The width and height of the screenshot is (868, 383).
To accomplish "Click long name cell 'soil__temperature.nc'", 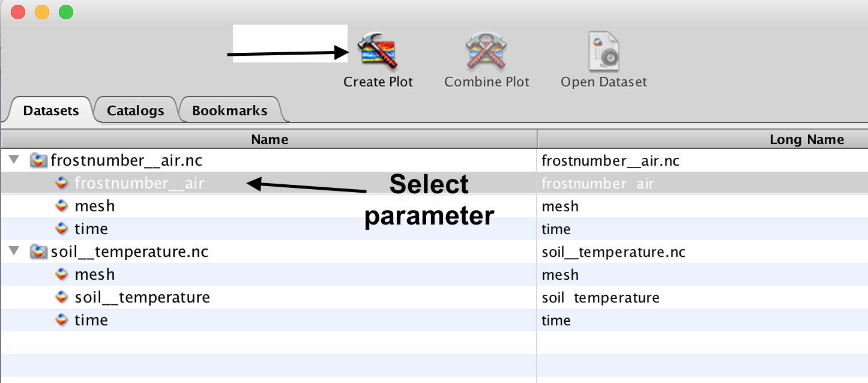I will point(613,252).
